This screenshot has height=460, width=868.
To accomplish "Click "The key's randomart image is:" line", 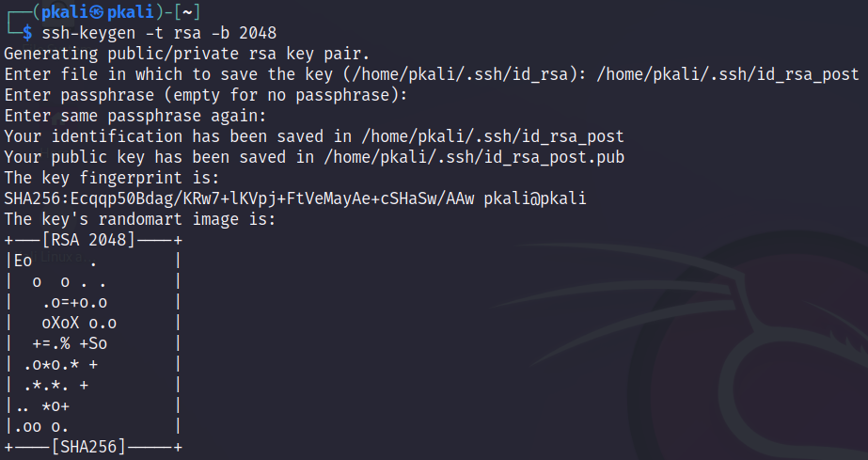I will (140, 219).
